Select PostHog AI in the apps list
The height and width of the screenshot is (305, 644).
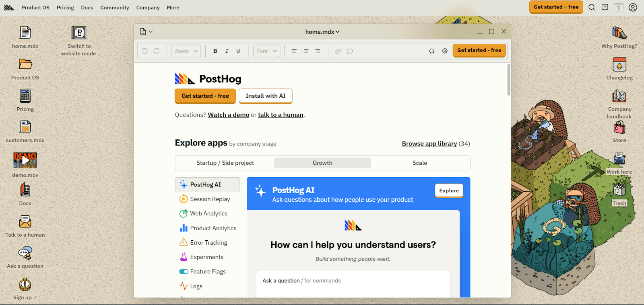coord(207,184)
